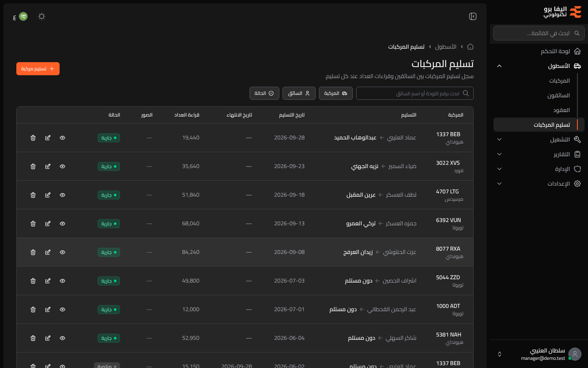Delete the 3022 XVS handover row

pos(33,166)
